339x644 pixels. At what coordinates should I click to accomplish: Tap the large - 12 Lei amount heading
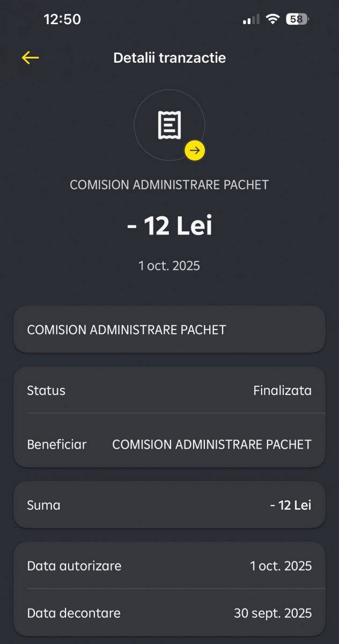click(169, 226)
